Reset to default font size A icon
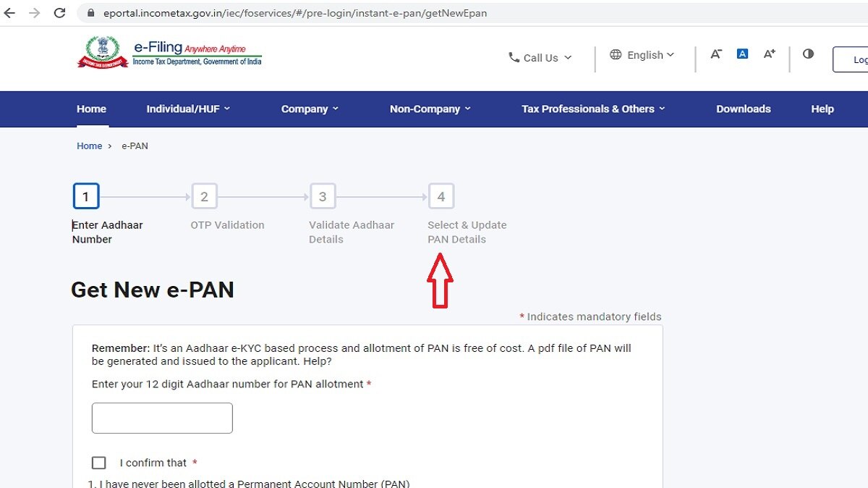868x488 pixels. [x=742, y=54]
